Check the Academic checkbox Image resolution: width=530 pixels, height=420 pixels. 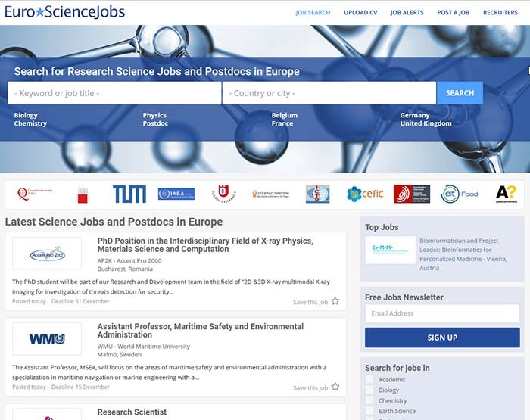tap(369, 380)
